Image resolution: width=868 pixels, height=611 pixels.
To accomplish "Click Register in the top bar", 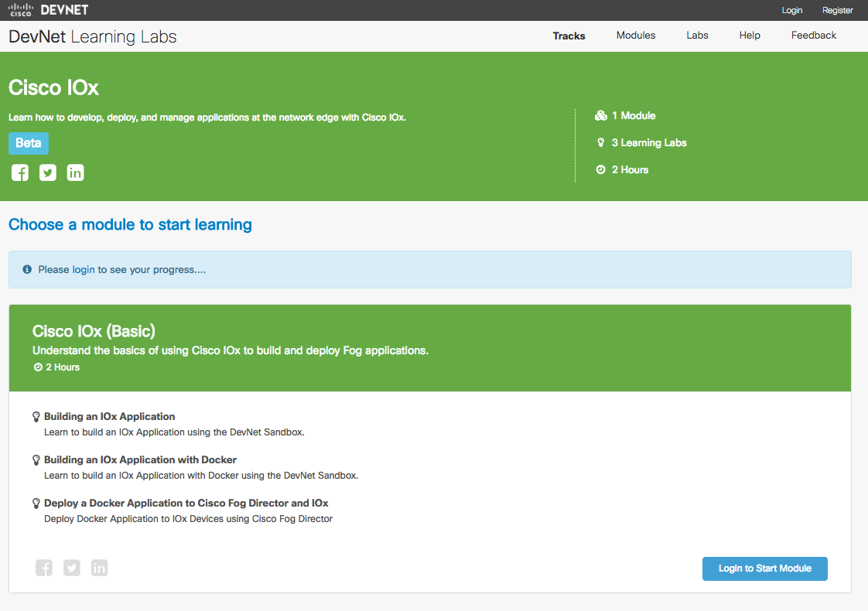I will click(x=837, y=10).
